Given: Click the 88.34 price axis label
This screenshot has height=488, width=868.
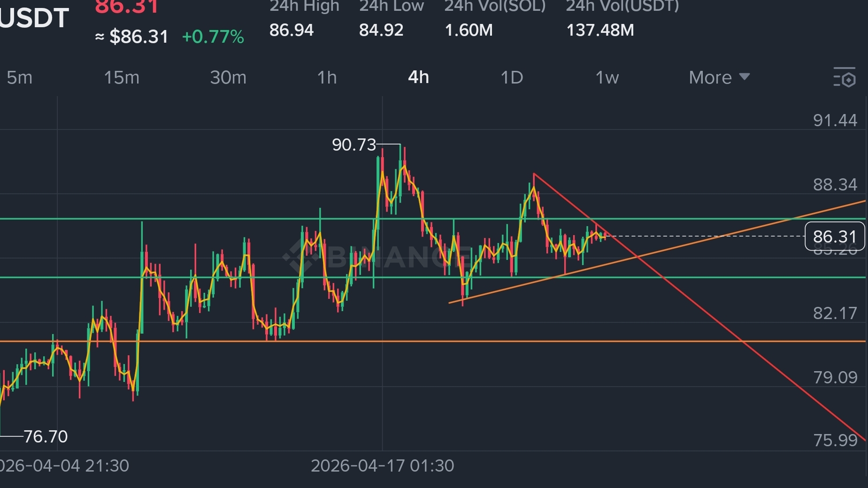Looking at the screenshot, I should [x=835, y=184].
